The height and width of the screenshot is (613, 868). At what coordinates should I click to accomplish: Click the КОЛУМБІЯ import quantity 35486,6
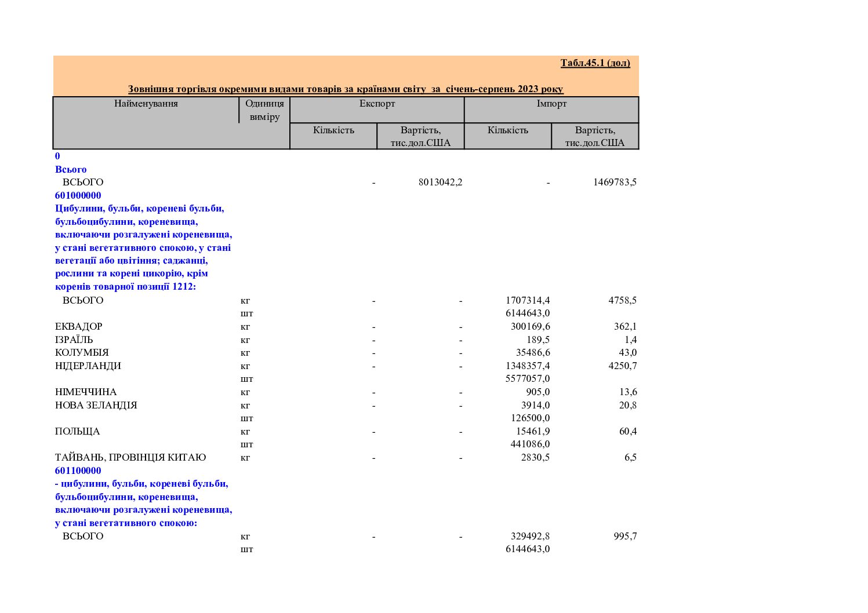[533, 352]
